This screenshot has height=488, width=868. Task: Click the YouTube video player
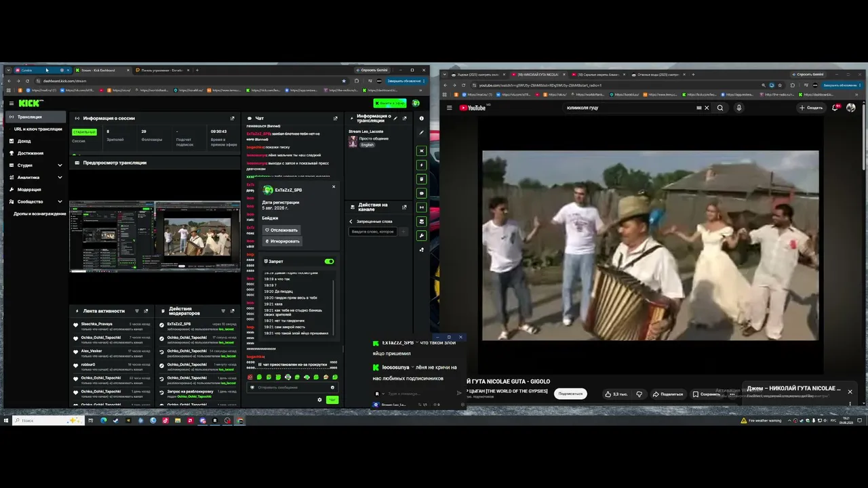tap(650, 245)
